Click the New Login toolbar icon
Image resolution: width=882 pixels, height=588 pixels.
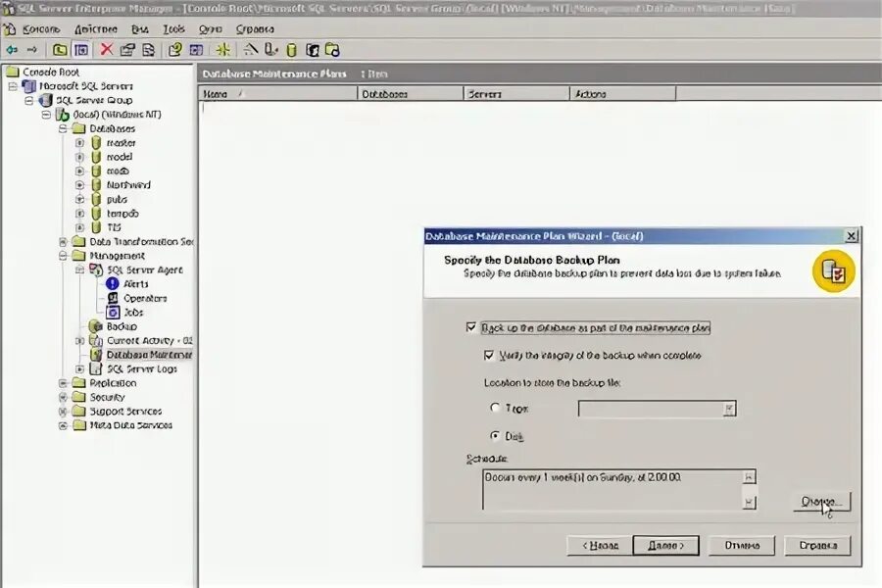[x=313, y=50]
